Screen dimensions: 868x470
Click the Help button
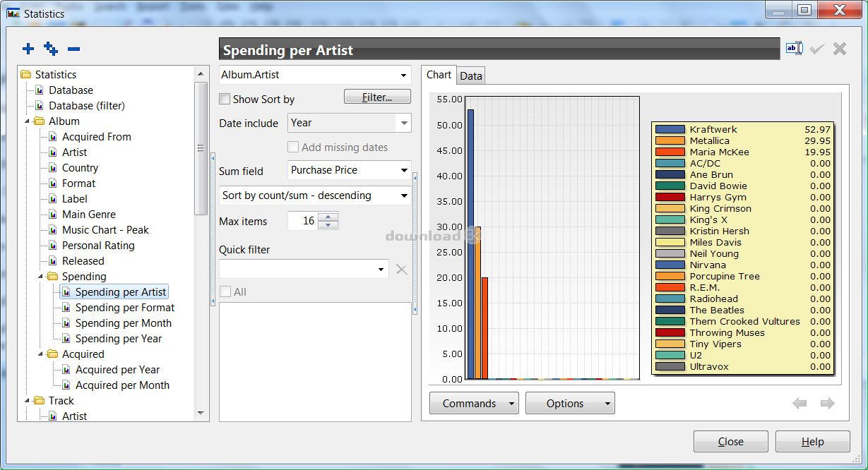point(812,442)
